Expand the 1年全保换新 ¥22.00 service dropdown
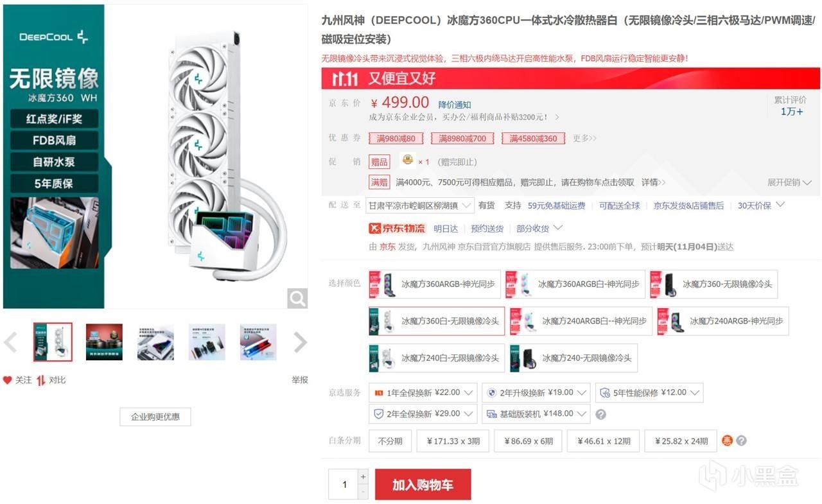Image resolution: width=822 pixels, height=504 pixels. 423,392
